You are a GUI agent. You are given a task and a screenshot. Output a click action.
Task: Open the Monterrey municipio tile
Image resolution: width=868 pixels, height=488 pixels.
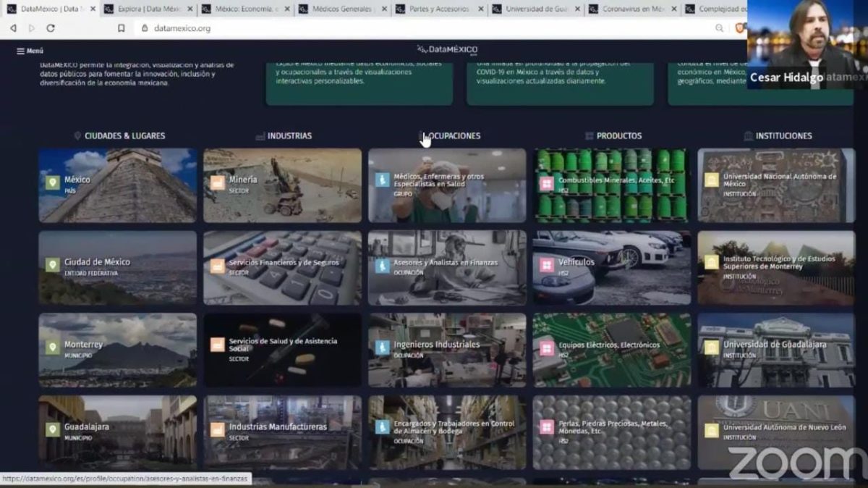pos(117,350)
